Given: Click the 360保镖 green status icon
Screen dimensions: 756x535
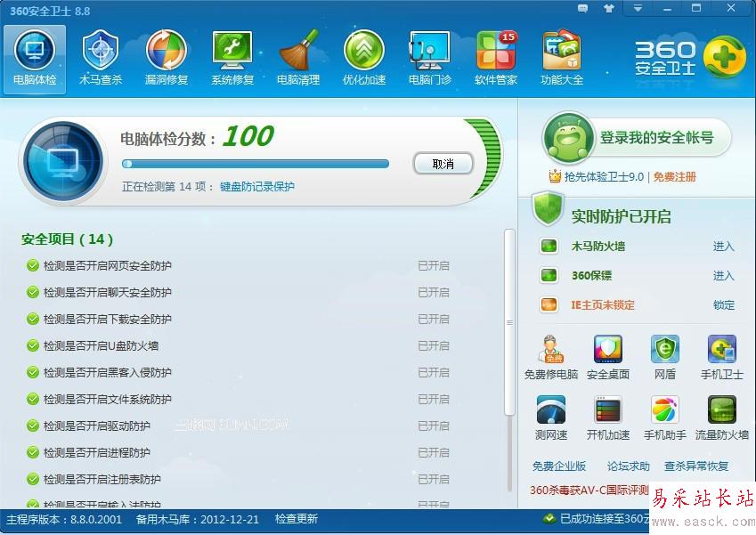Looking at the screenshot, I should pyautogui.click(x=549, y=276).
